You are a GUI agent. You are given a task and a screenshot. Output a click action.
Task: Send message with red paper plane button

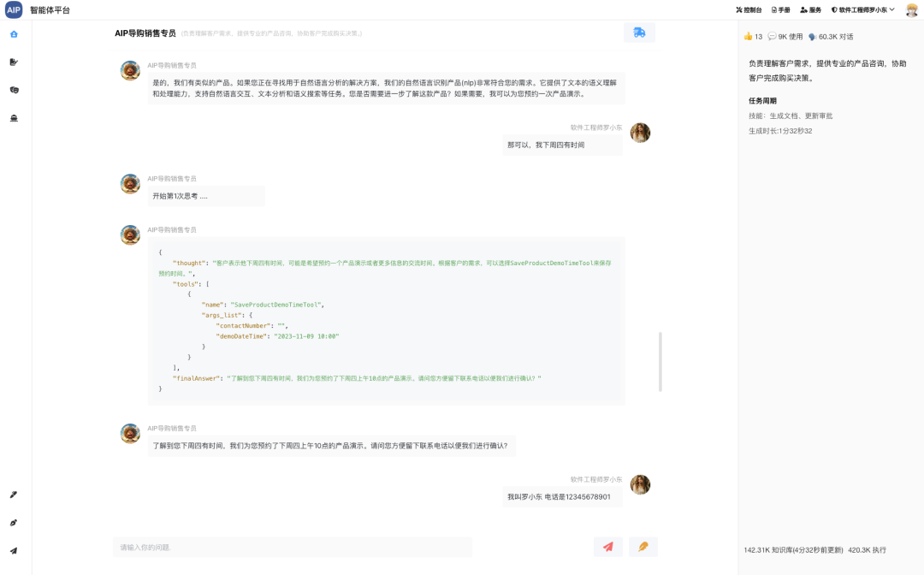pos(608,547)
